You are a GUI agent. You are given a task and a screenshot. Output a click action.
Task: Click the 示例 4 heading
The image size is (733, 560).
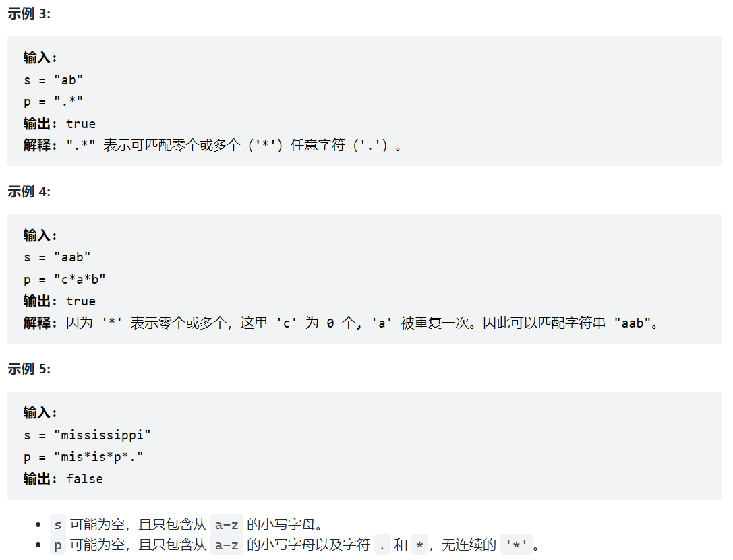[29, 191]
